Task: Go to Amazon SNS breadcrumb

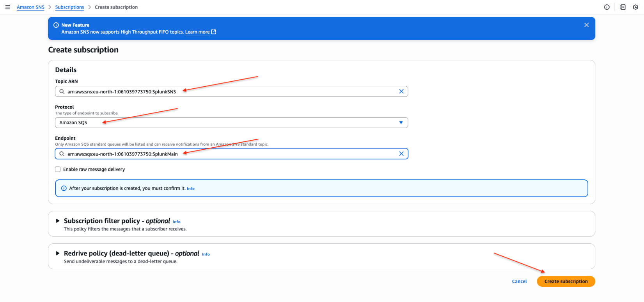Action: click(30, 7)
